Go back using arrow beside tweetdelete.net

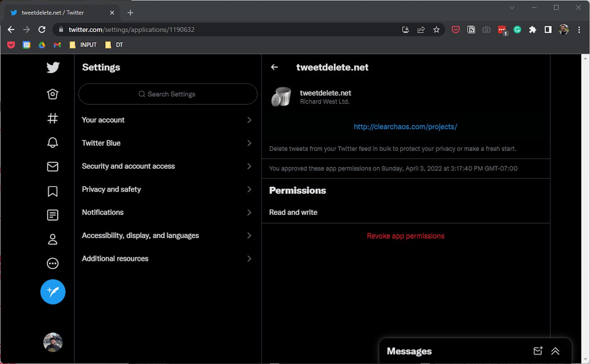click(274, 67)
